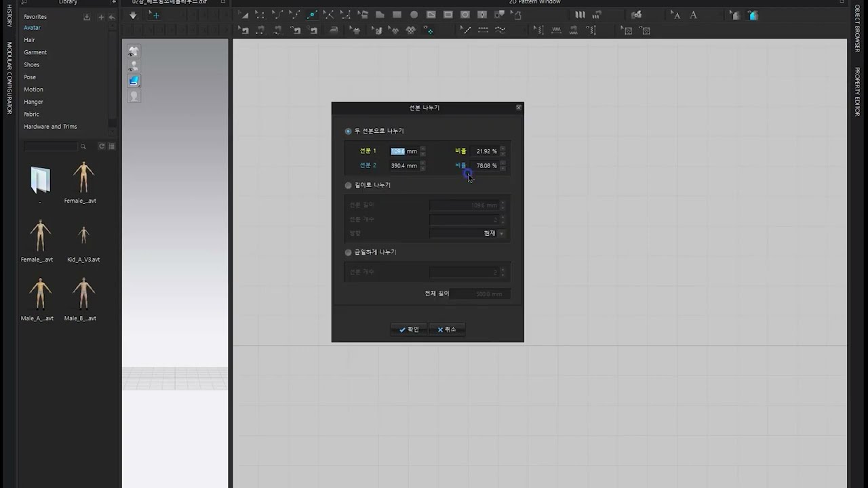
Task: Click the 선분 1 length input field
Action: 404,151
